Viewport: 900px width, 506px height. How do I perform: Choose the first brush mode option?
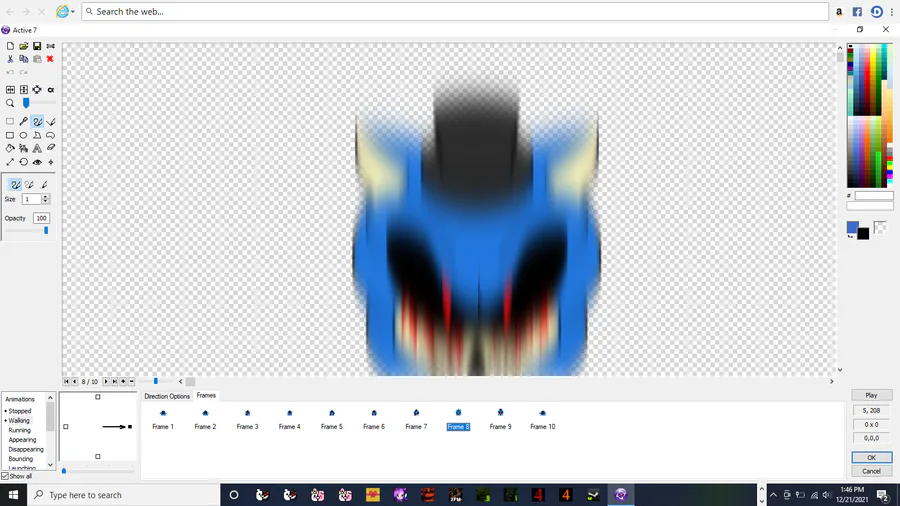15,185
